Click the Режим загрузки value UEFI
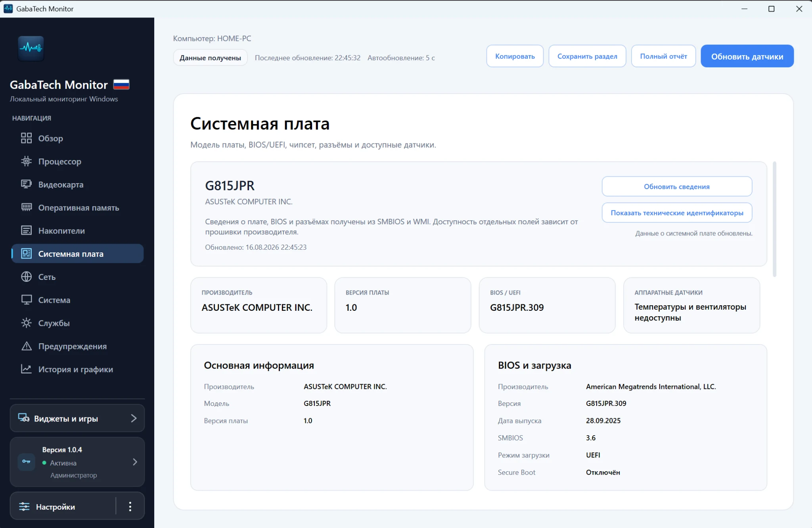Viewport: 812px width, 528px height. tap(593, 455)
